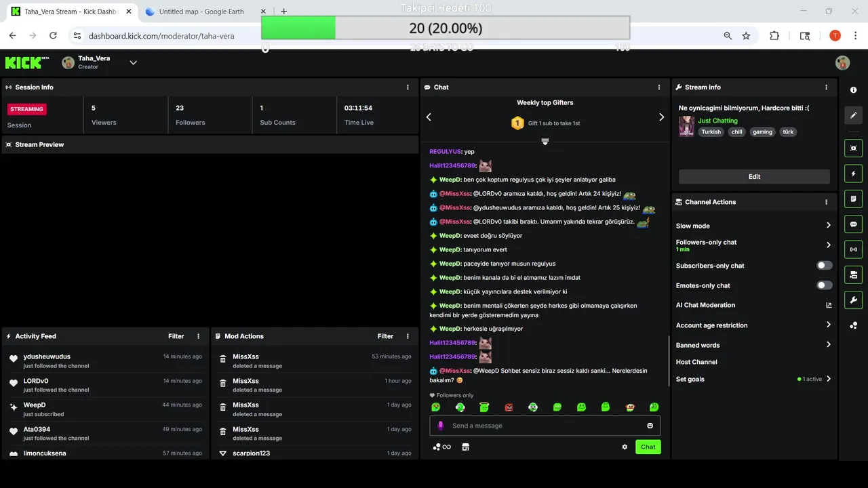The image size is (868, 488).
Task: Toggle the wrench stream info icon in sidebar
Action: point(853,300)
